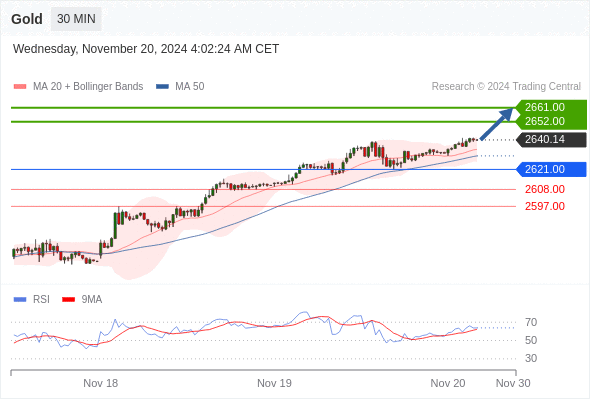Image resolution: width=590 pixels, height=400 pixels.
Task: Click the 2608.00 support price label
Action: click(x=544, y=189)
